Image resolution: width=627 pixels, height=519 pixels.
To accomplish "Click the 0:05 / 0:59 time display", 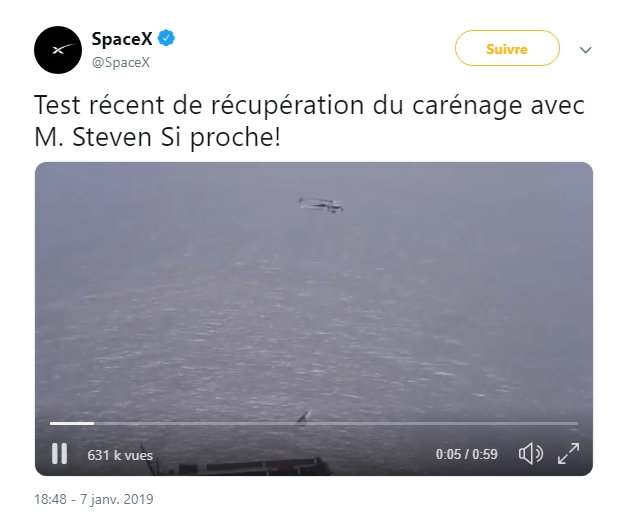I will [466, 454].
